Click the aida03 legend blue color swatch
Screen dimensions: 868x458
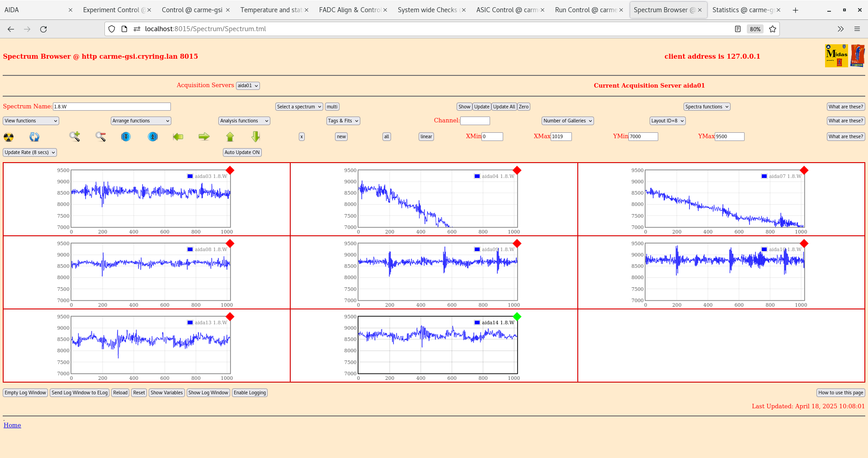tap(190, 176)
